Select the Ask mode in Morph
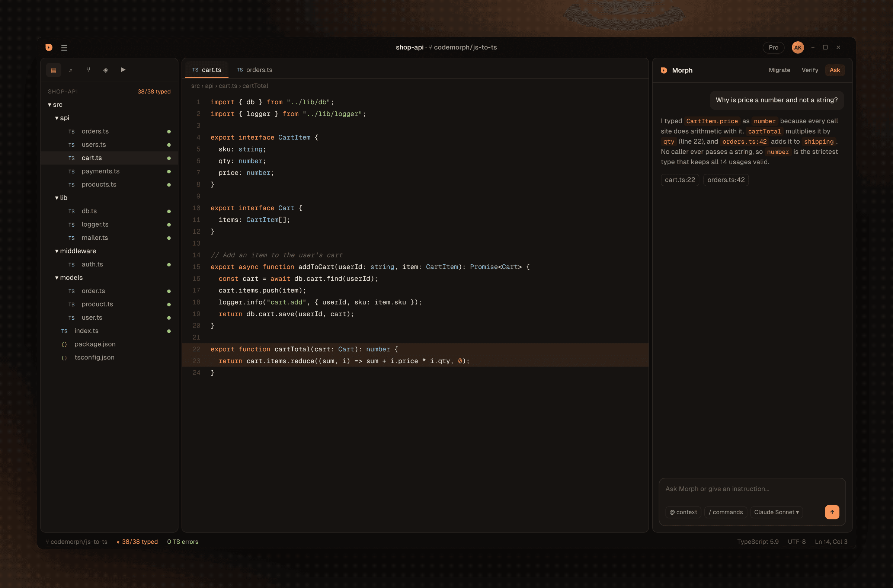The height and width of the screenshot is (588, 893). [835, 70]
